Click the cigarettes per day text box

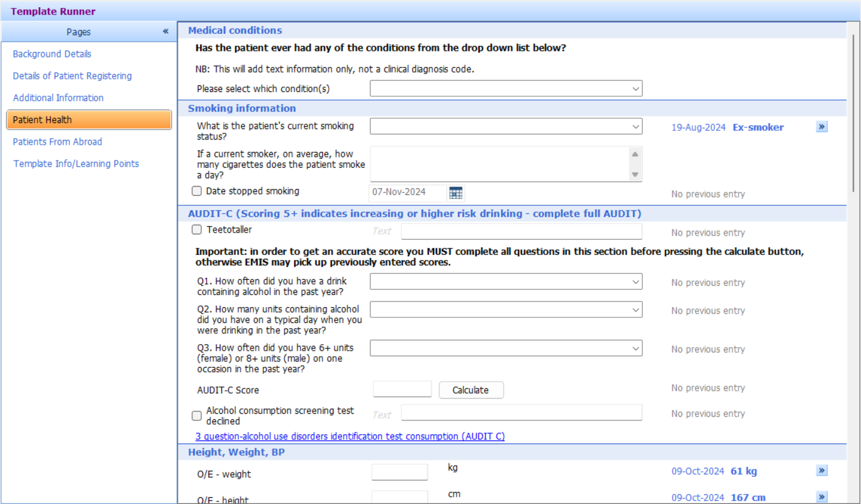500,164
